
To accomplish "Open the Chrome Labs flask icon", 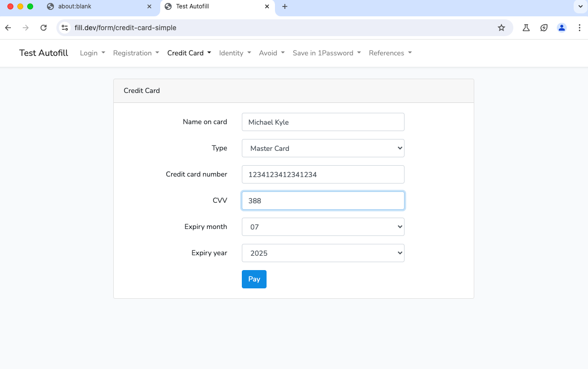I will (526, 28).
